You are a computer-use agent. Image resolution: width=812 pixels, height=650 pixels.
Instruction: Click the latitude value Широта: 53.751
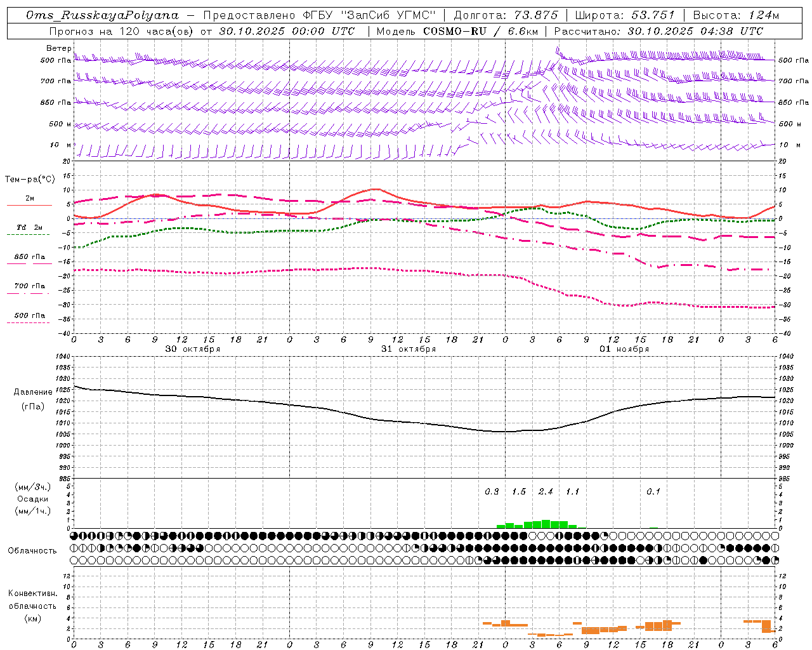tap(625, 15)
